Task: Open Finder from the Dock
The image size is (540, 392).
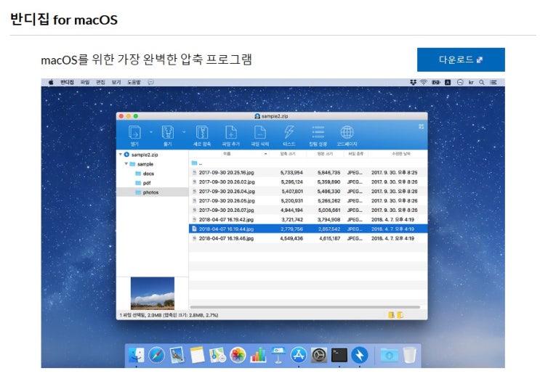Action: 137,355
